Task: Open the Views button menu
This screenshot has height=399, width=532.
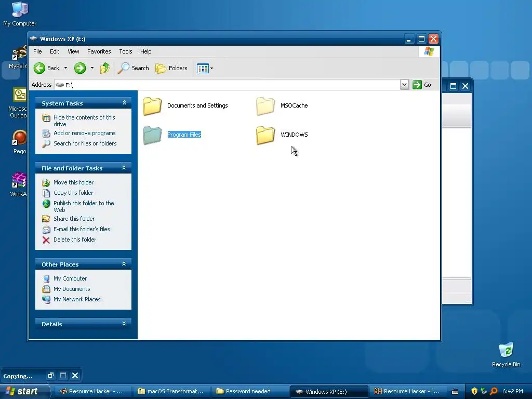Action: click(x=205, y=68)
